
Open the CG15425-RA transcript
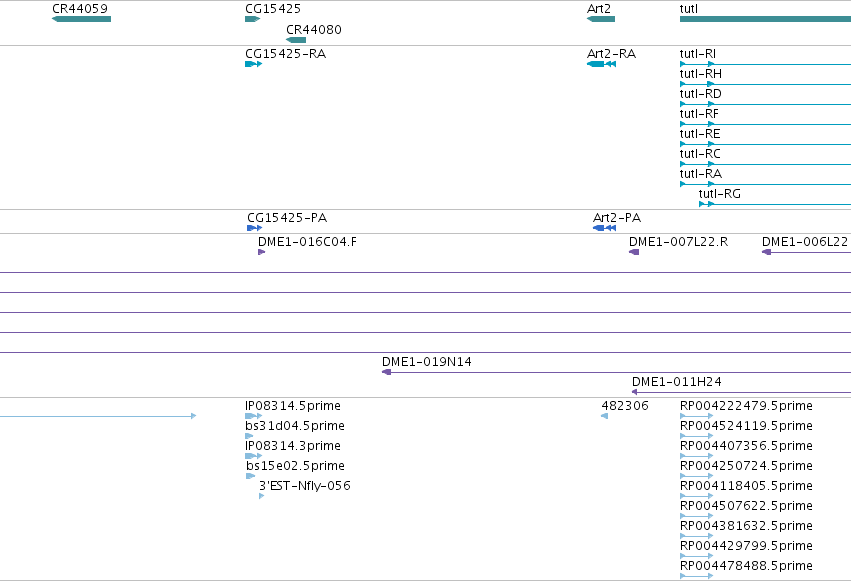pos(253,64)
